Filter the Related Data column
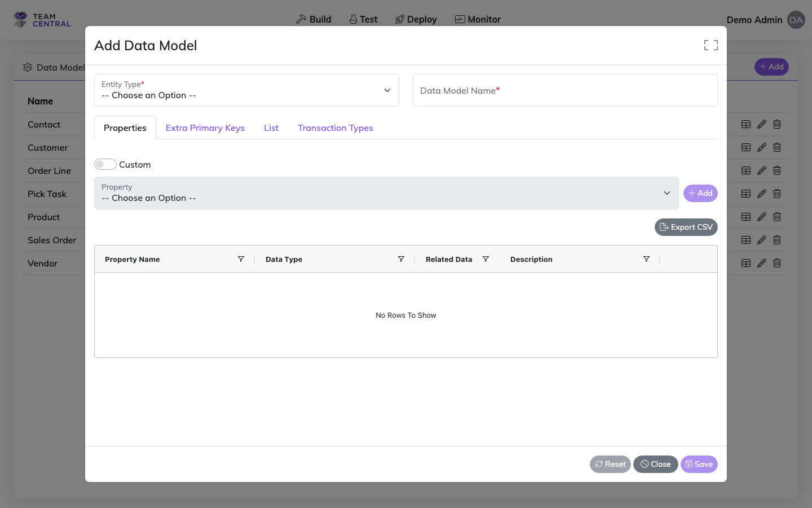The height and width of the screenshot is (508, 812). 486,259
